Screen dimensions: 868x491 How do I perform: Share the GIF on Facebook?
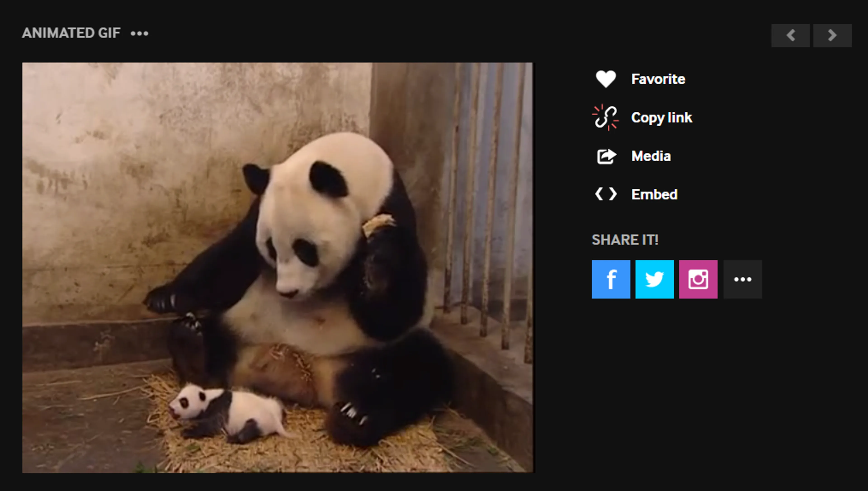pyautogui.click(x=611, y=279)
